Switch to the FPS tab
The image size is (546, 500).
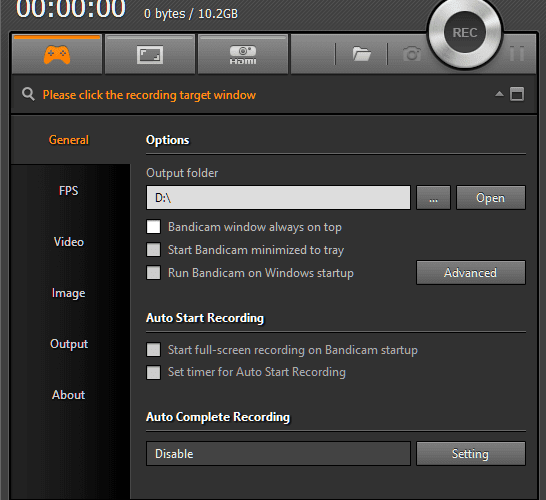69,191
